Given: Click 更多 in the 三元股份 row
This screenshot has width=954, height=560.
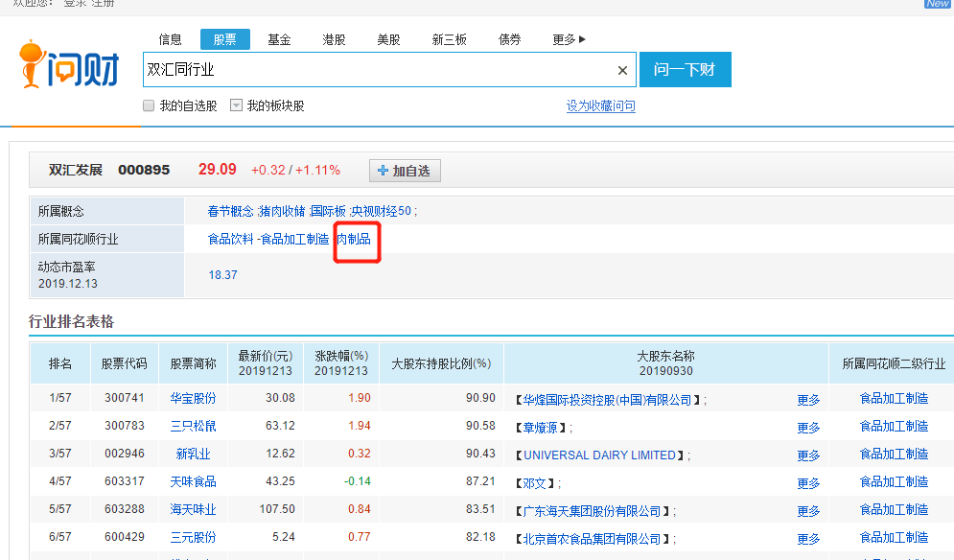Looking at the screenshot, I should pos(808,539).
